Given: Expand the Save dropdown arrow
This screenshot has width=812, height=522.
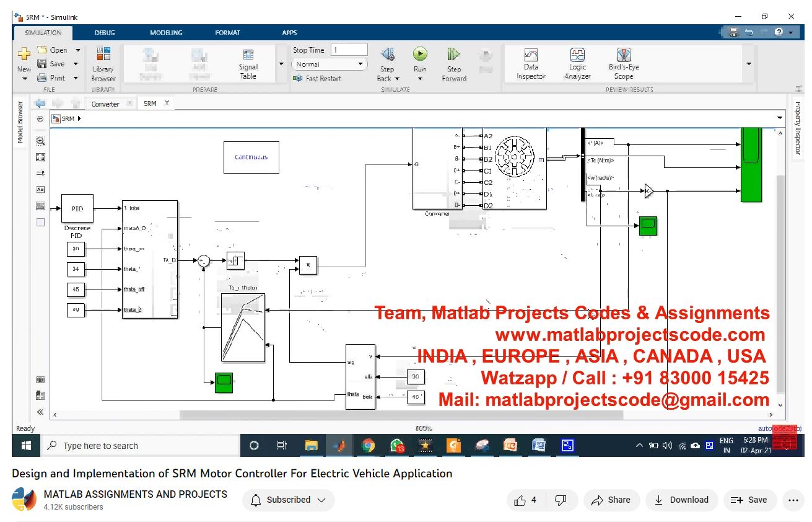Looking at the screenshot, I should [76, 64].
